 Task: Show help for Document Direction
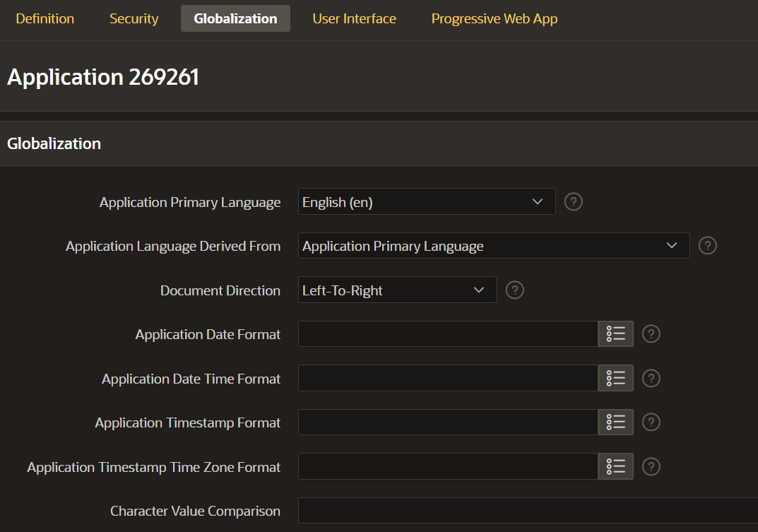pyautogui.click(x=515, y=290)
